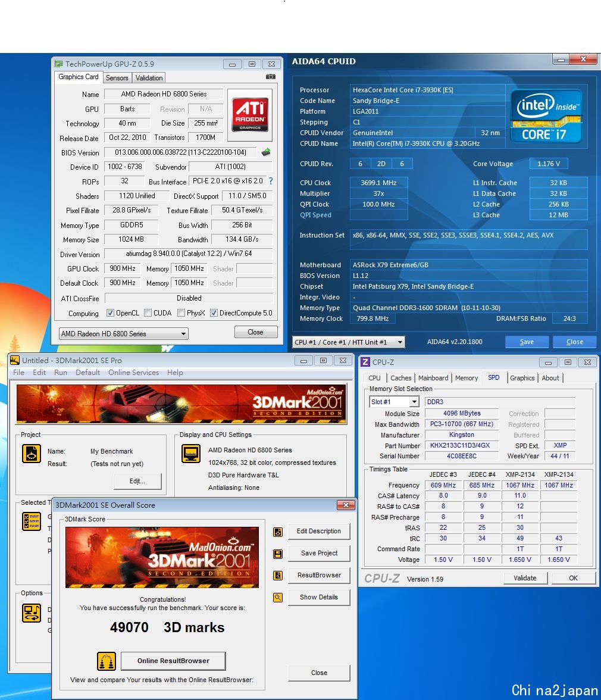
Task: Click the Bus Interface question mark icon
Action: click(x=270, y=181)
